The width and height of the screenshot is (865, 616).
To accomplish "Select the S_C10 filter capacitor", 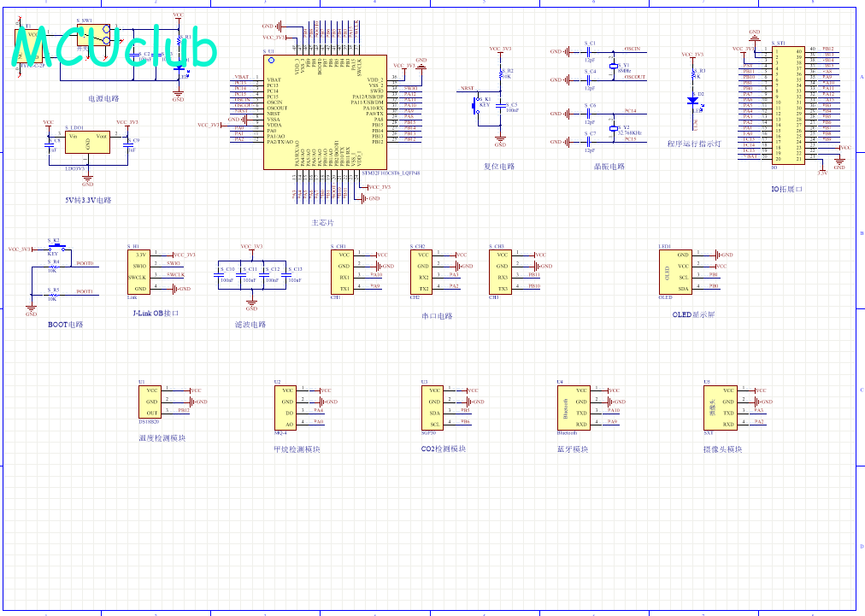I will click(x=218, y=274).
